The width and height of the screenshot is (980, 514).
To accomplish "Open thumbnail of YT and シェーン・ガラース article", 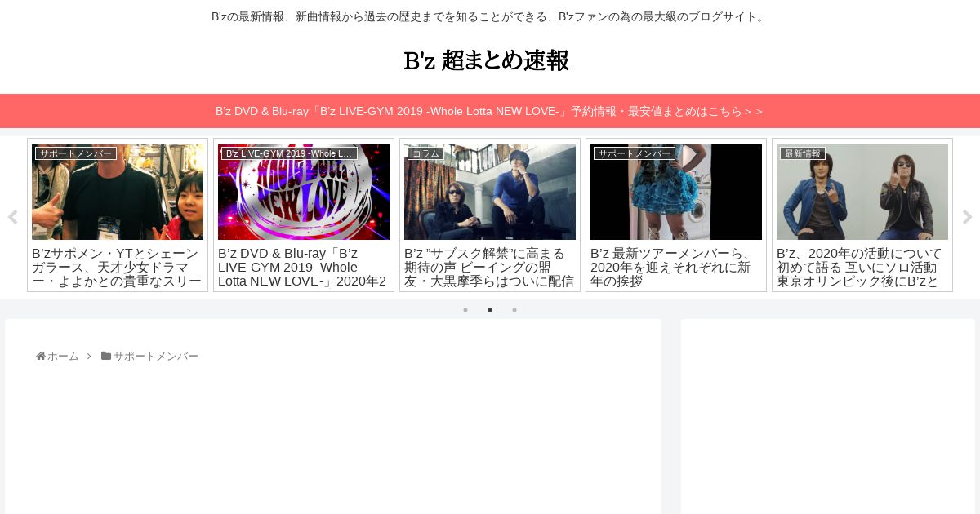I will 118,193.
